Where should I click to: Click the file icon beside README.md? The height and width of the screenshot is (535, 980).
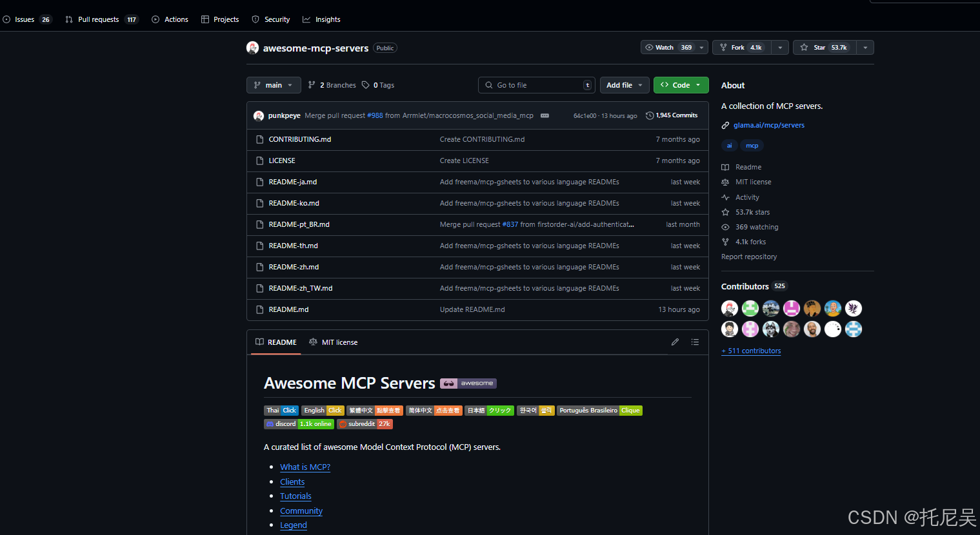tap(259, 309)
